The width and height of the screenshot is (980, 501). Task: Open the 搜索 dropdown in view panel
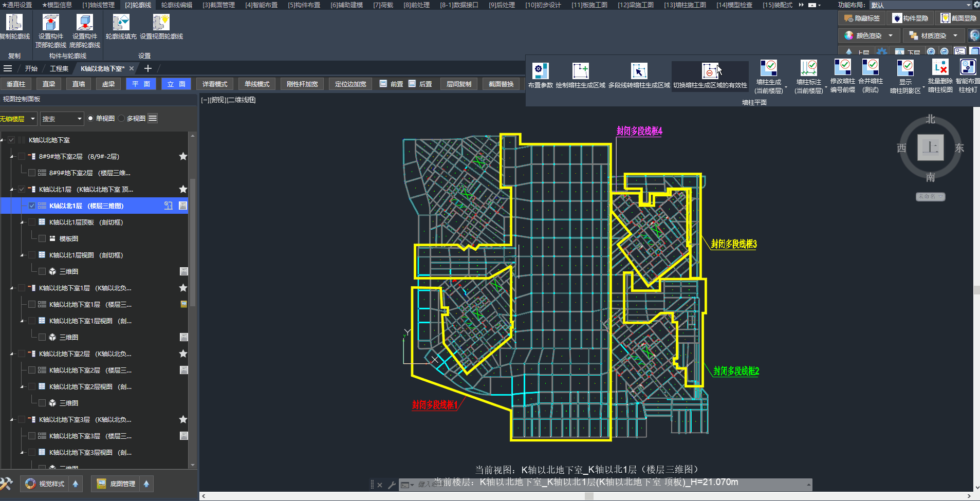click(79, 119)
